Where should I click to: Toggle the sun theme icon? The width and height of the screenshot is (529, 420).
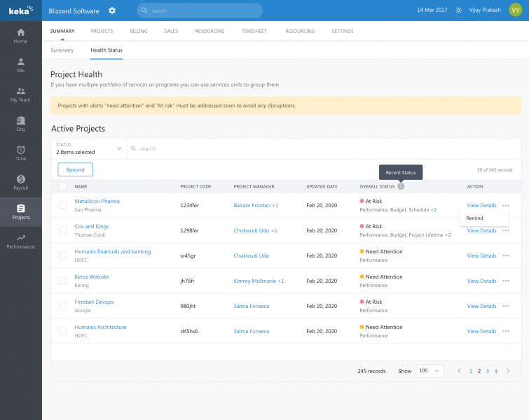458,10
